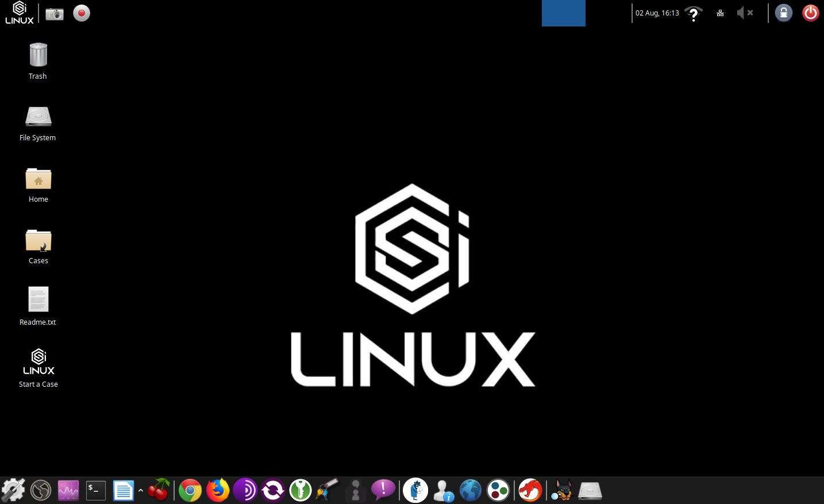Select the Readme.txt file on desktop
The image size is (824, 504).
coord(38,306)
